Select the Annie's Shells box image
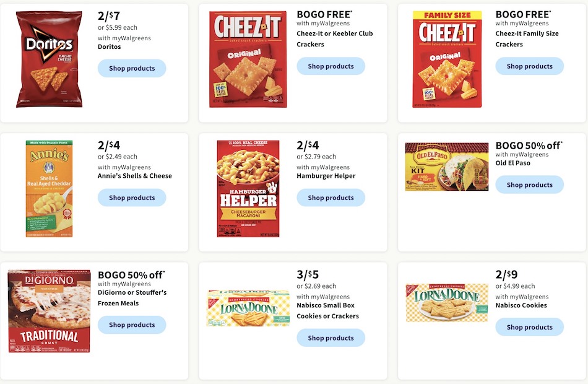Viewport: 588px width, 384px height. tap(48, 187)
